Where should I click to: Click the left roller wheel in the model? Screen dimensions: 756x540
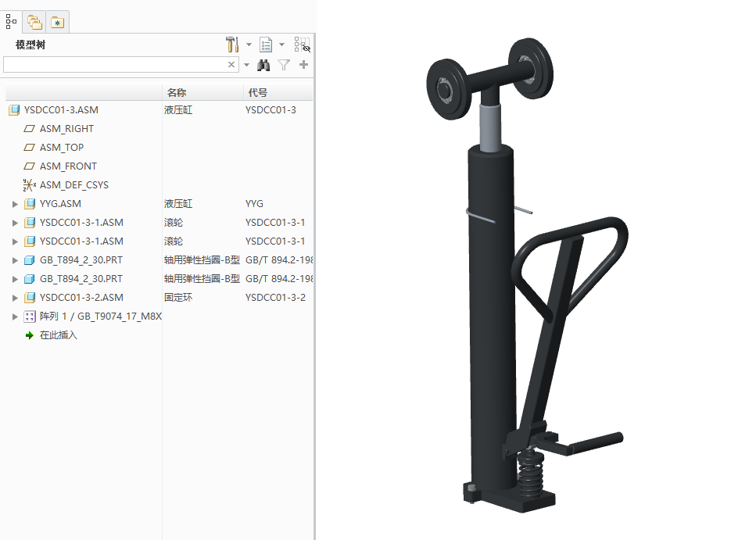coord(449,89)
